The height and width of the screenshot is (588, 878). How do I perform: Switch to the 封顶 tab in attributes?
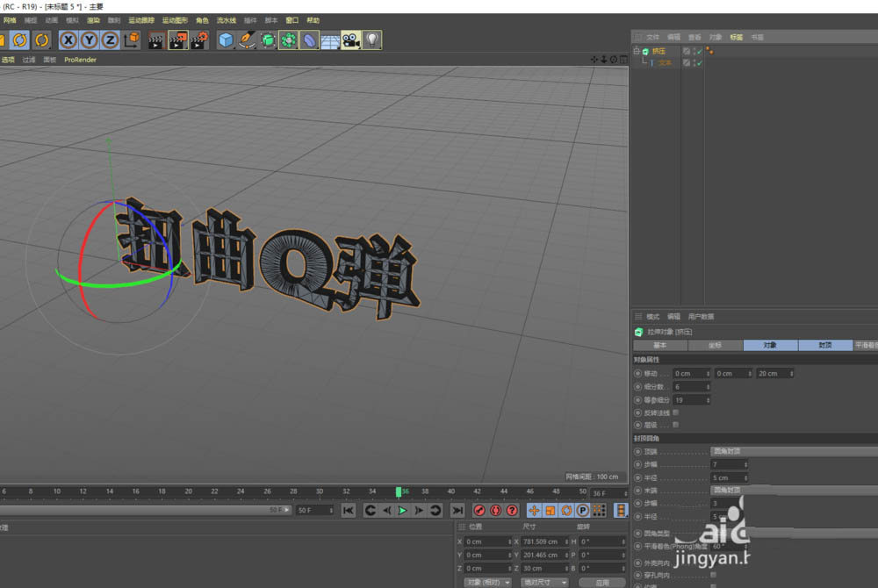[825, 345]
